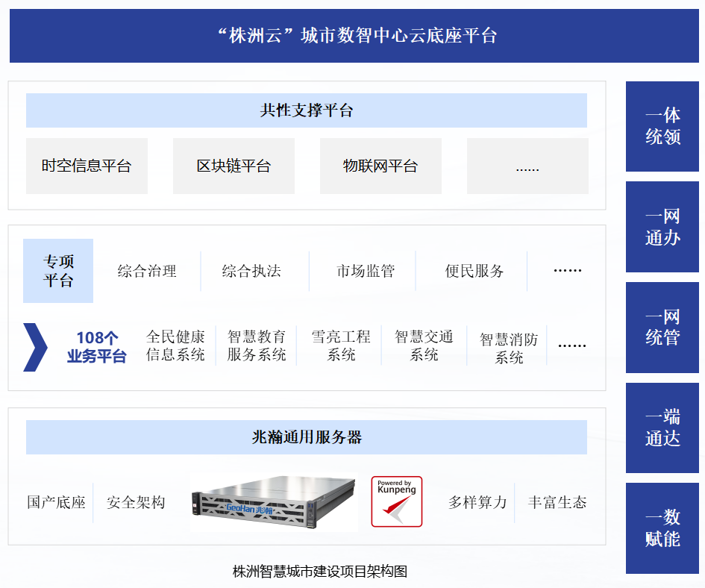Click the 108个业务平台 text
Viewport: 705px width, 588px height.
click(97, 347)
